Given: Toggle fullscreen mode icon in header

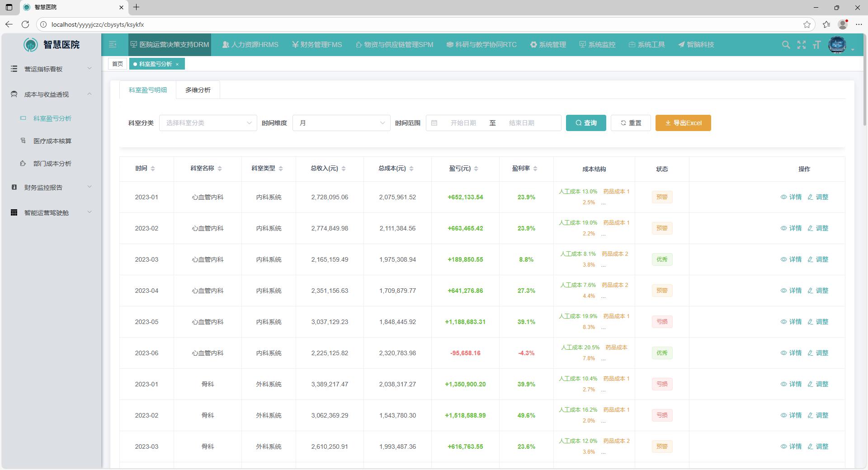Looking at the screenshot, I should [801, 45].
